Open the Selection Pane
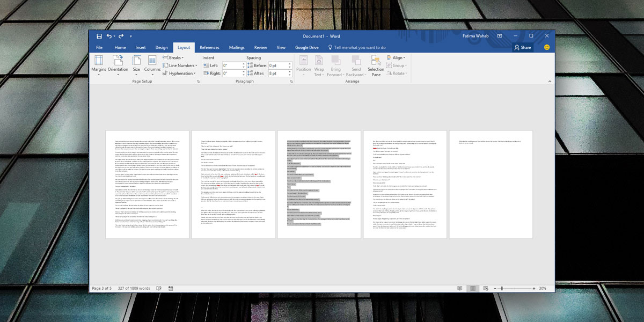 pyautogui.click(x=376, y=64)
